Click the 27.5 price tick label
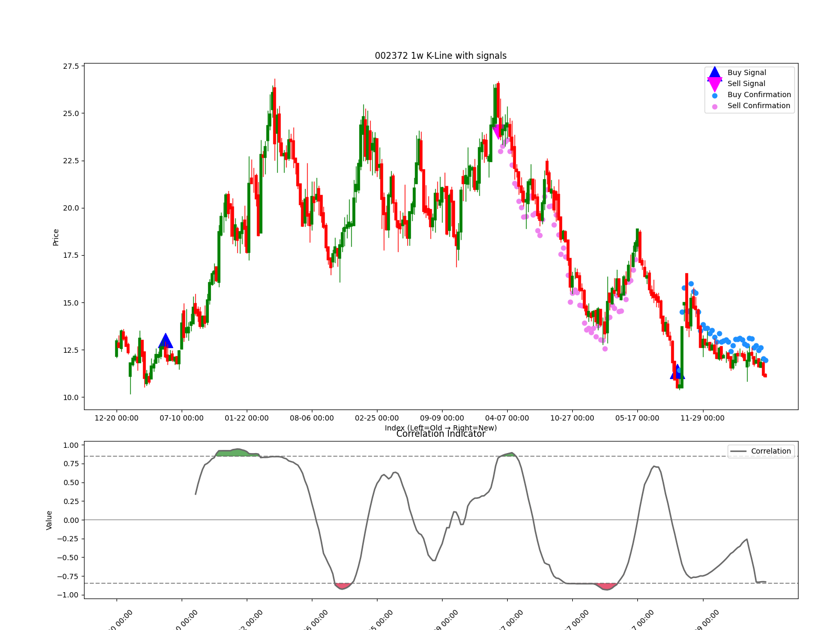Image resolution: width=840 pixels, height=630 pixels. pos(71,66)
